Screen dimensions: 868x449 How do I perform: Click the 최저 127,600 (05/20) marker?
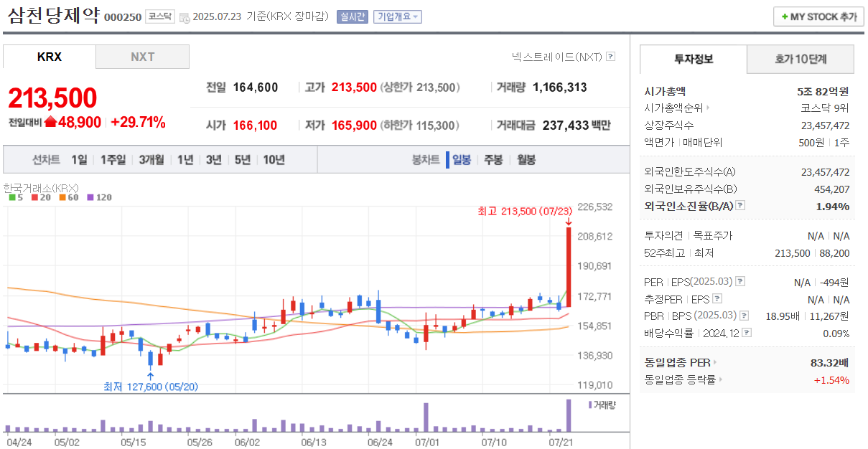[151, 387]
